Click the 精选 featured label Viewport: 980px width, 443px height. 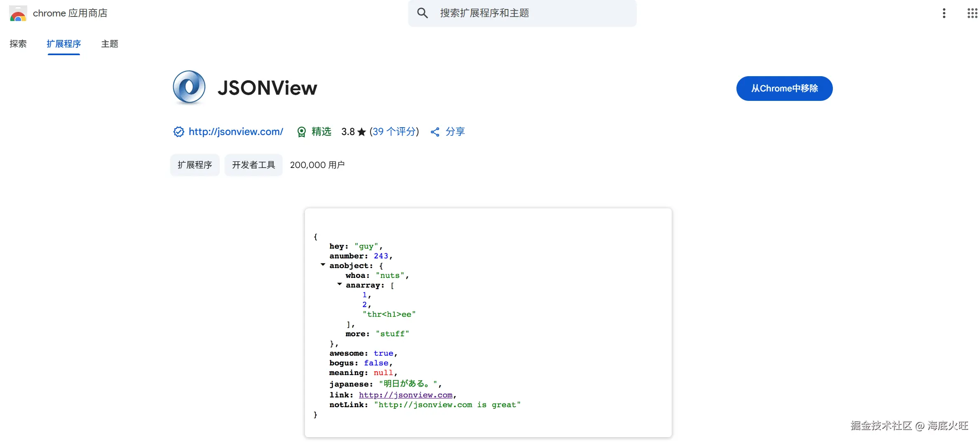click(321, 132)
